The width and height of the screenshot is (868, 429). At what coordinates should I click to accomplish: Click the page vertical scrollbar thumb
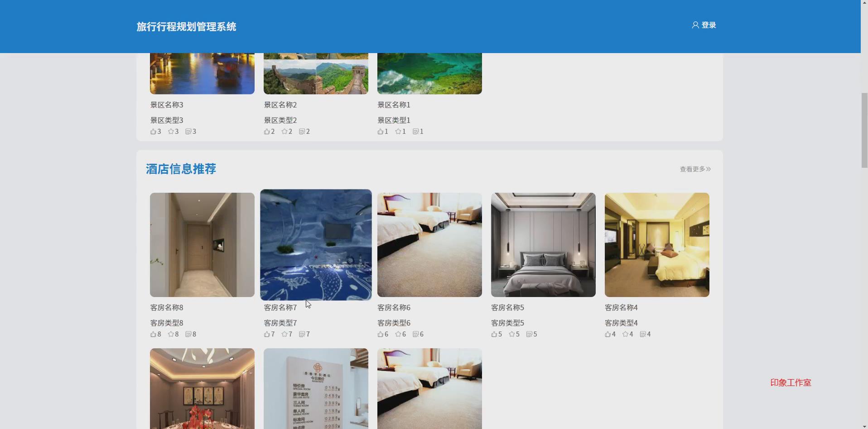click(x=864, y=130)
